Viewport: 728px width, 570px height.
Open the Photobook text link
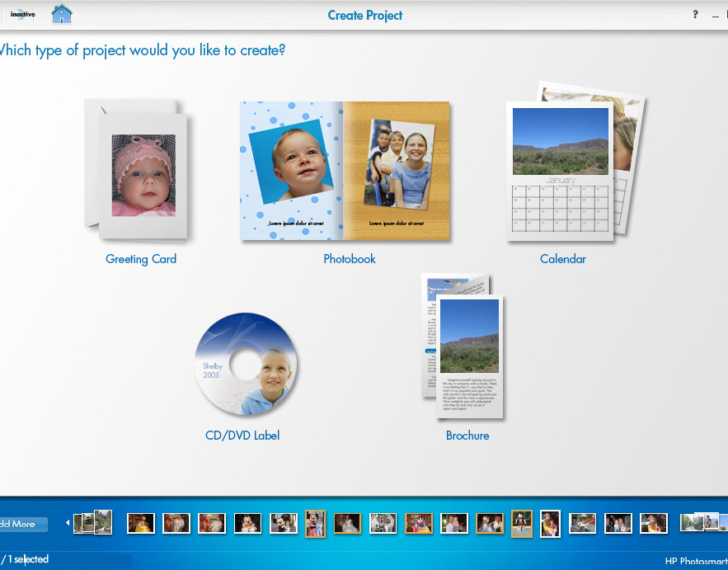pyautogui.click(x=350, y=259)
